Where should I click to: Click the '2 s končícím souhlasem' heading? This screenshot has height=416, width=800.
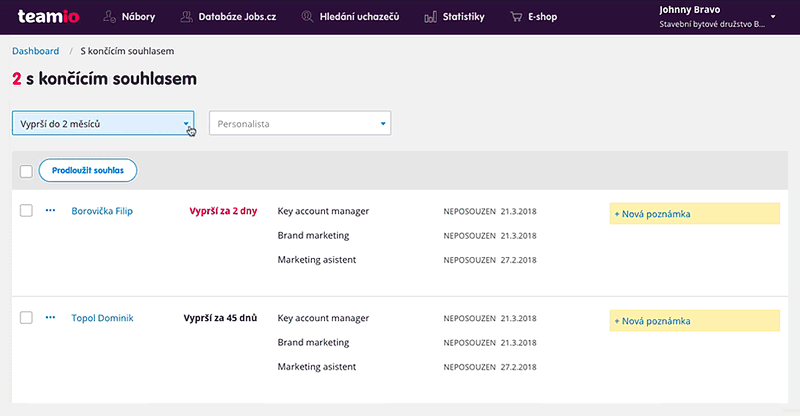tap(105, 79)
